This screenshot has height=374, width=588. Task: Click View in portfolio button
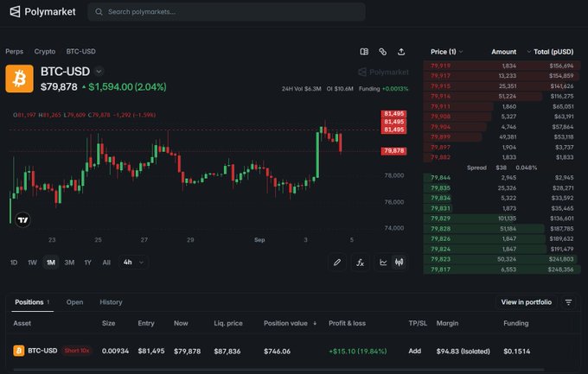[526, 302]
